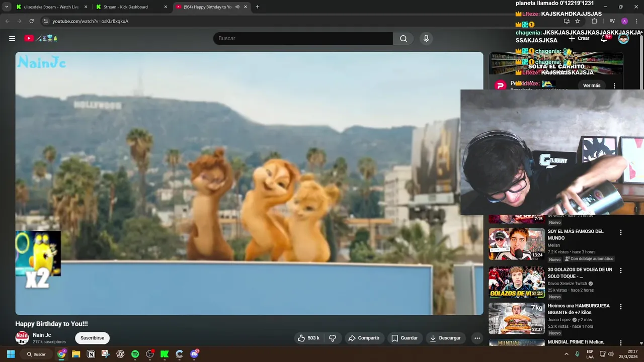The height and width of the screenshot is (362, 644).
Task: Click the Nain Jc channel name link
Action: (42, 335)
